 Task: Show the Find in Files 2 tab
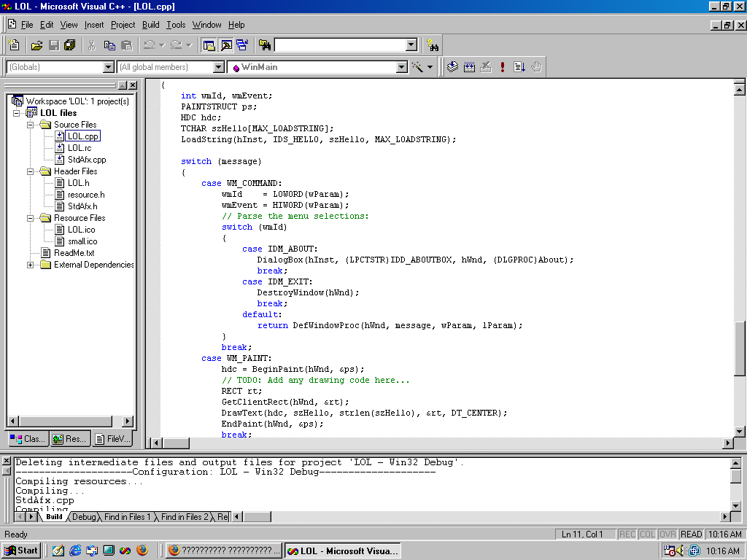click(x=185, y=517)
